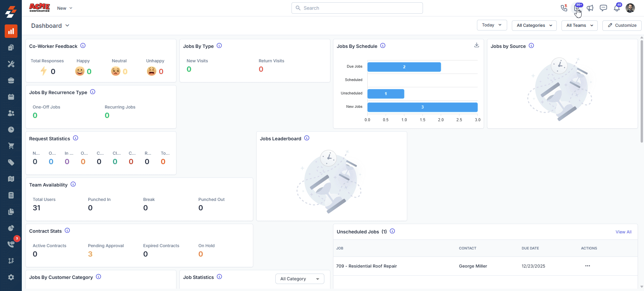Click the DUE DATE column header

pos(530,248)
